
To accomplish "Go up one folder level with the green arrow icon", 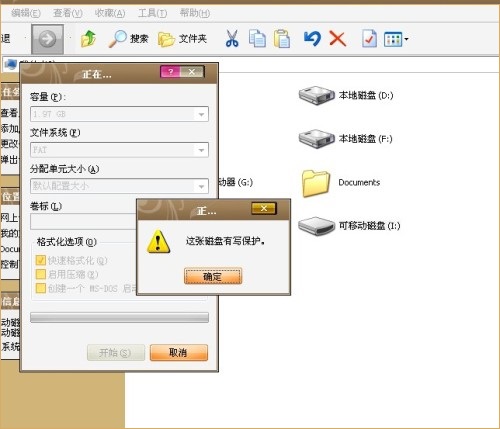I will click(88, 39).
